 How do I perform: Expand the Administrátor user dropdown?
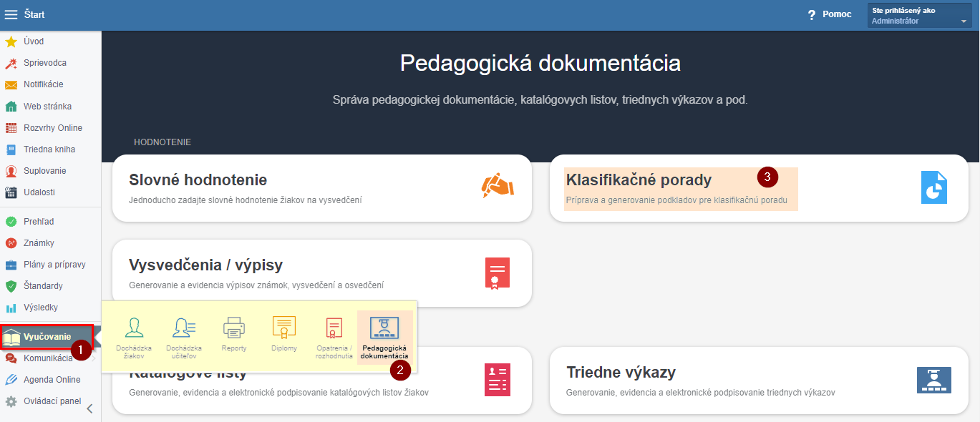919,16
